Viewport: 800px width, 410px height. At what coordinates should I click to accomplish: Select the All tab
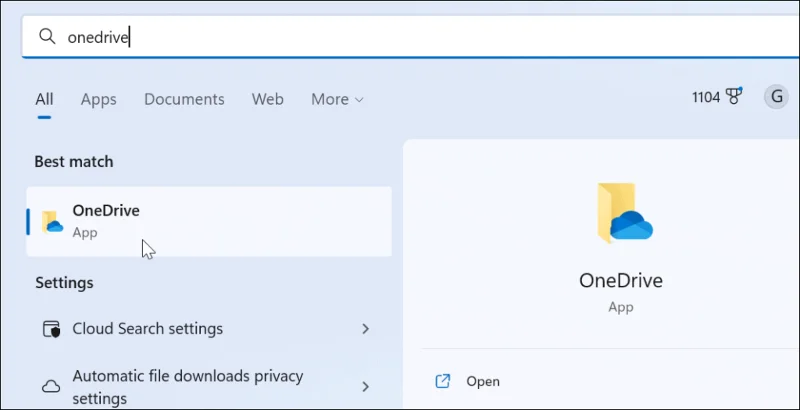[x=44, y=99]
